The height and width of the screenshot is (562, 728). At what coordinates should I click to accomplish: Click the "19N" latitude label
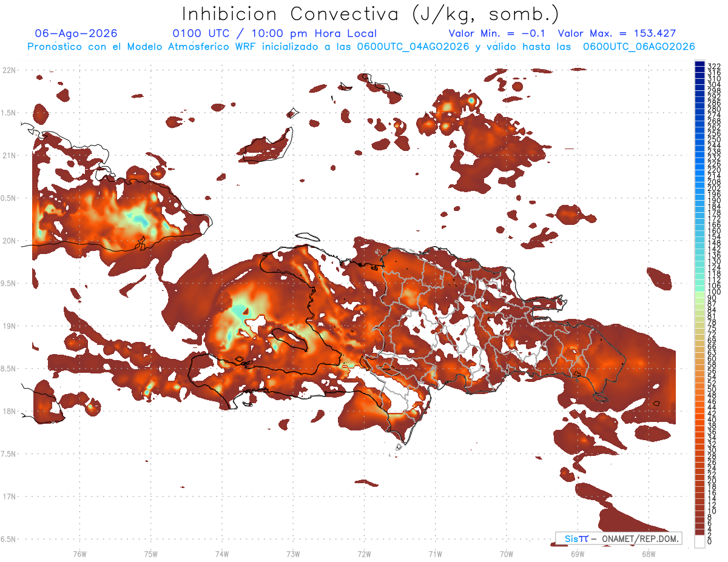[x=8, y=326]
